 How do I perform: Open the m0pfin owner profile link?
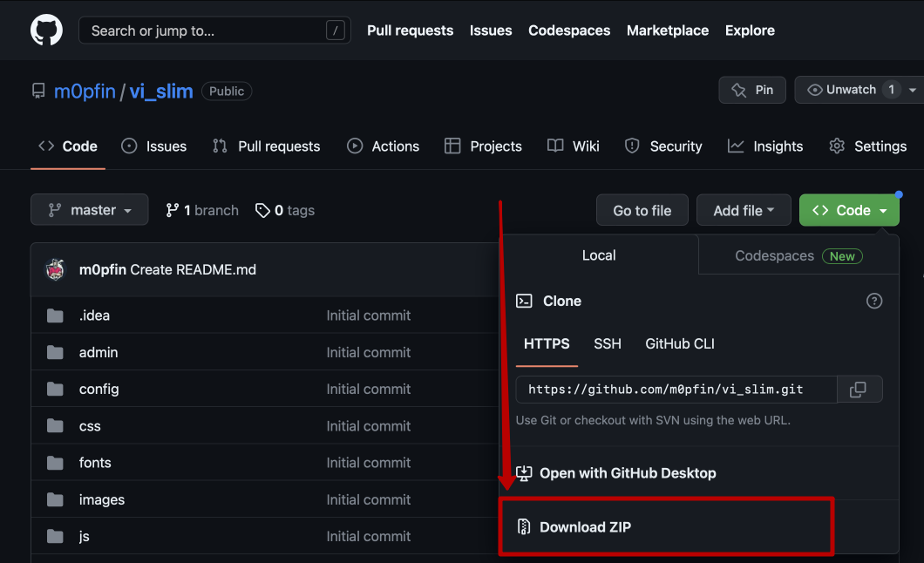(85, 92)
